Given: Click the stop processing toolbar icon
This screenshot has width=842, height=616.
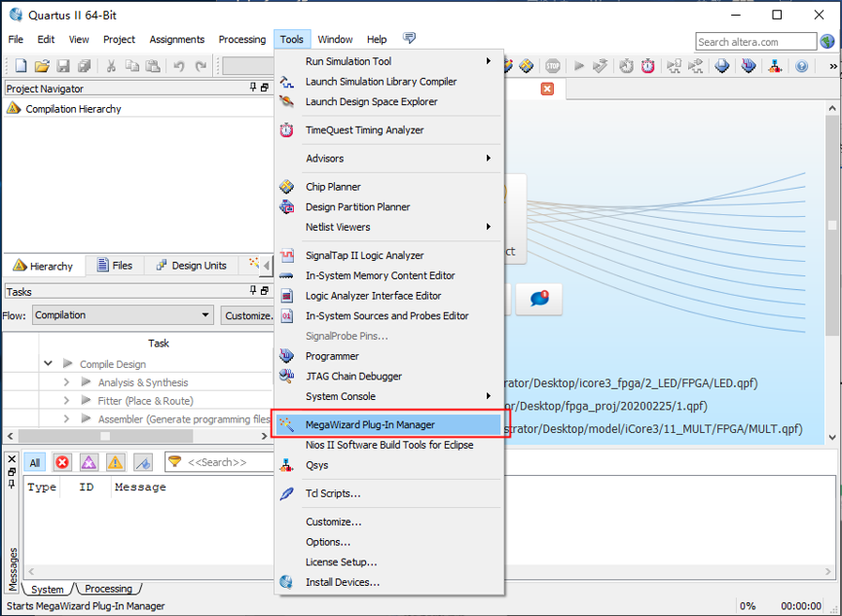Looking at the screenshot, I should point(553,66).
